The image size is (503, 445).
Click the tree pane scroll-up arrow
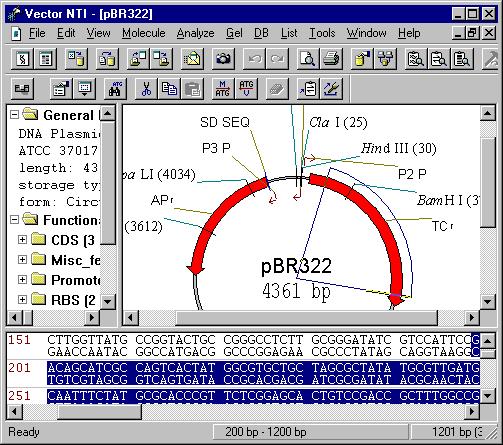point(108,113)
